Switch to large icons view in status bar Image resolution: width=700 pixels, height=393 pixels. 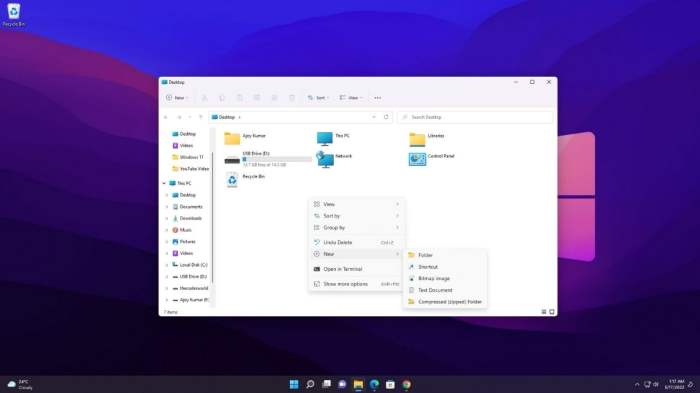552,312
